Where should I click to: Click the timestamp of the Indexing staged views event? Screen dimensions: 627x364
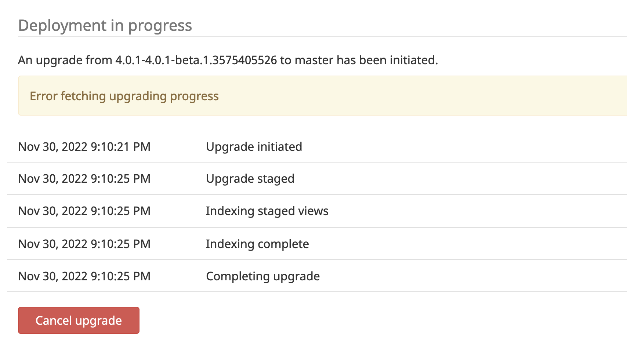tap(84, 211)
